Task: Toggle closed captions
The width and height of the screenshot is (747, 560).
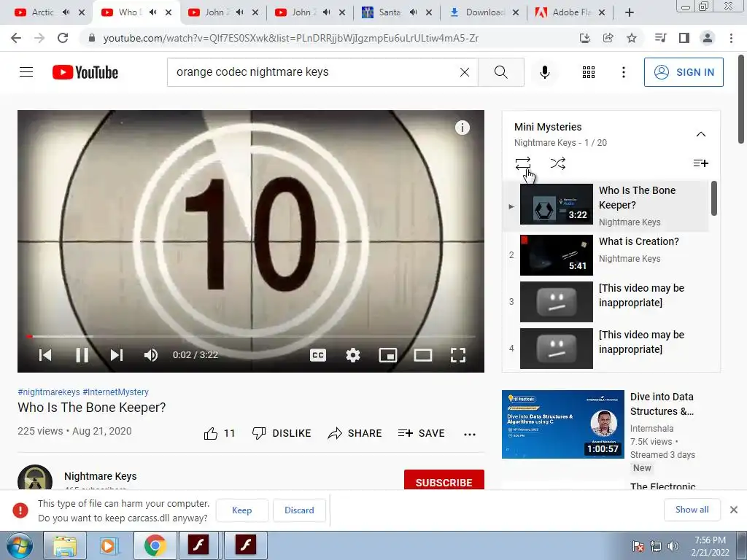Action: click(318, 355)
